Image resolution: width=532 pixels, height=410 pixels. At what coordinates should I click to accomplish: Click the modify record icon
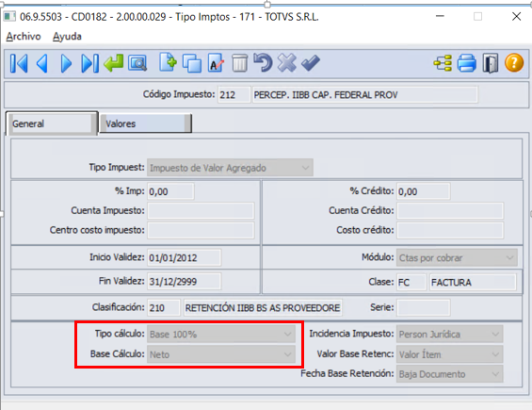216,63
